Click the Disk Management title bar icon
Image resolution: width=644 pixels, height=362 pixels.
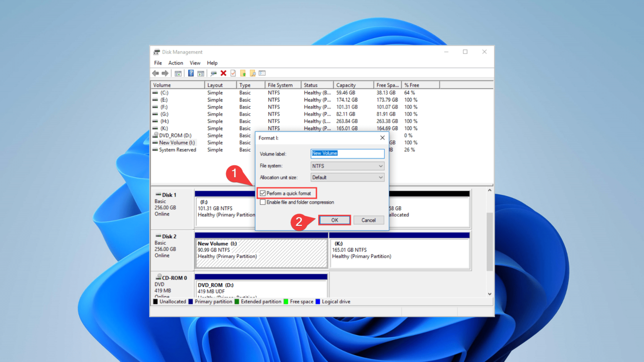(156, 52)
